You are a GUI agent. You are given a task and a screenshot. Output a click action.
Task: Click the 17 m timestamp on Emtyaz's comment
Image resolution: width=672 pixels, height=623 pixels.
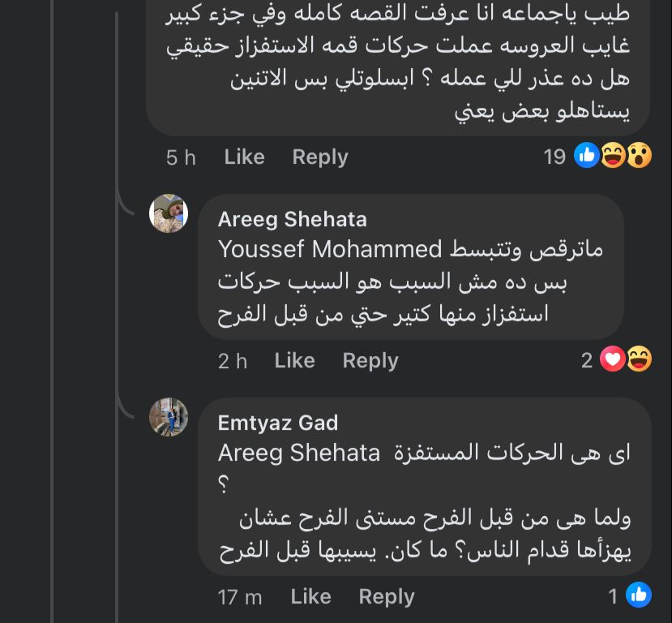[240, 598]
